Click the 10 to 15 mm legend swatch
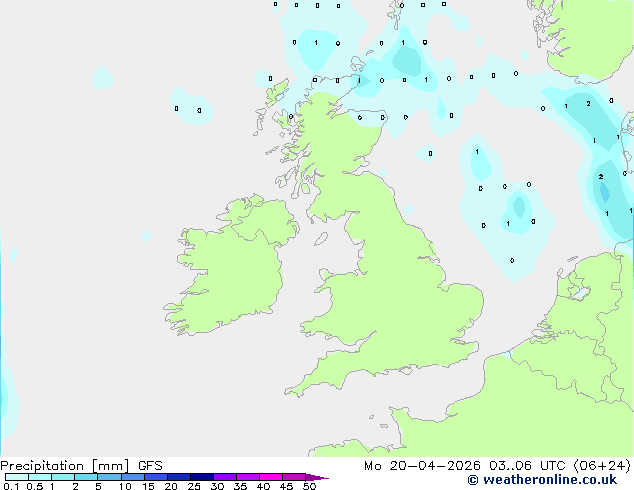634x490 pixels. tap(133, 477)
